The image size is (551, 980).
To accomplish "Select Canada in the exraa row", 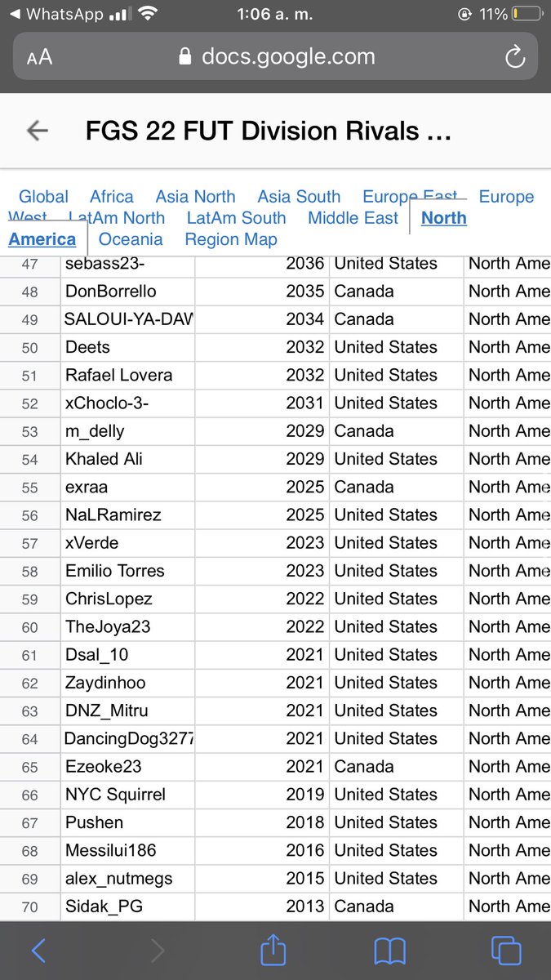I will pos(397,487).
